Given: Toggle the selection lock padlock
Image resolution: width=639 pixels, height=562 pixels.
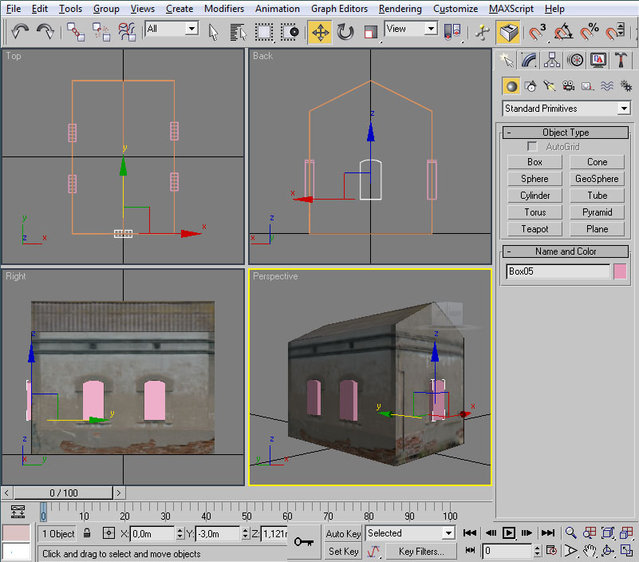Looking at the screenshot, I should click(87, 534).
